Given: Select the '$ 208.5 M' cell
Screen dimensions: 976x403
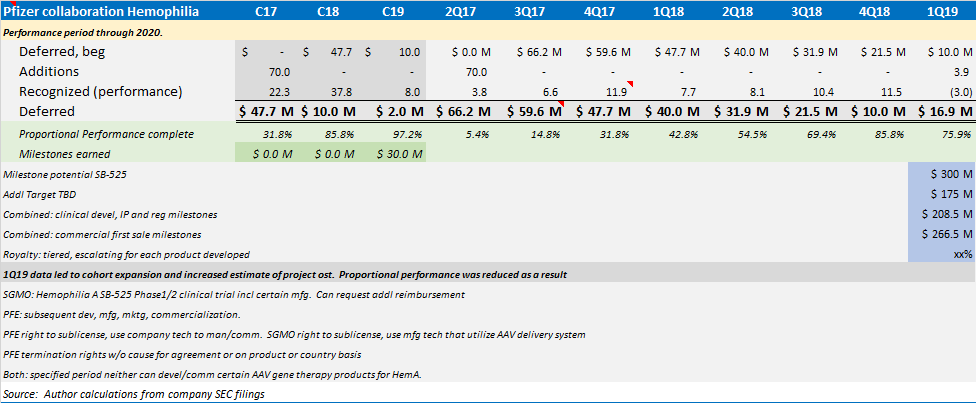Looking at the screenshot, I should [x=947, y=214].
